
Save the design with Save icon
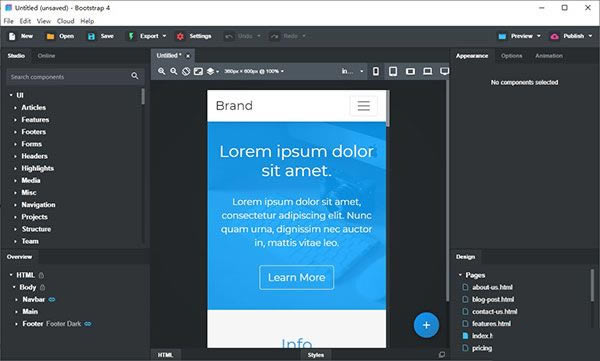tap(91, 36)
